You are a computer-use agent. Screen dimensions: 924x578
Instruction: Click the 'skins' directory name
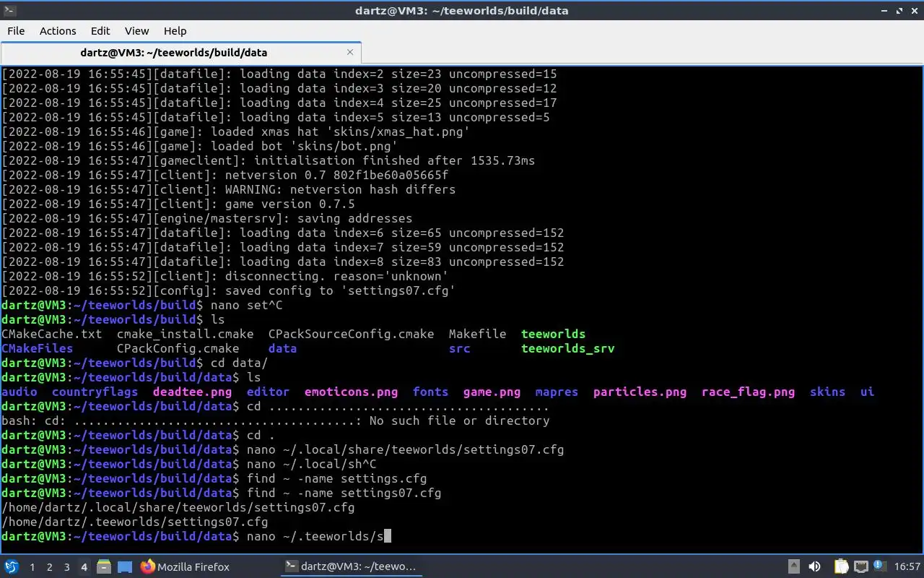tap(827, 392)
